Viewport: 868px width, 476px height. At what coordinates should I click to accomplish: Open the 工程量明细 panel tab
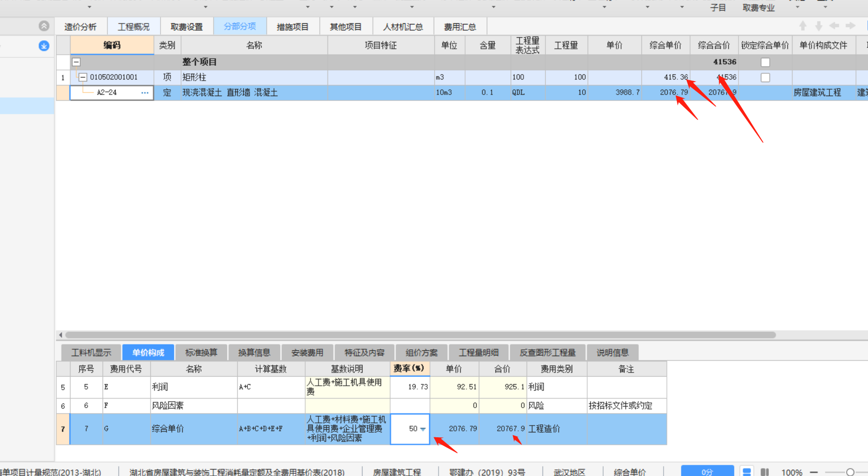pos(479,352)
